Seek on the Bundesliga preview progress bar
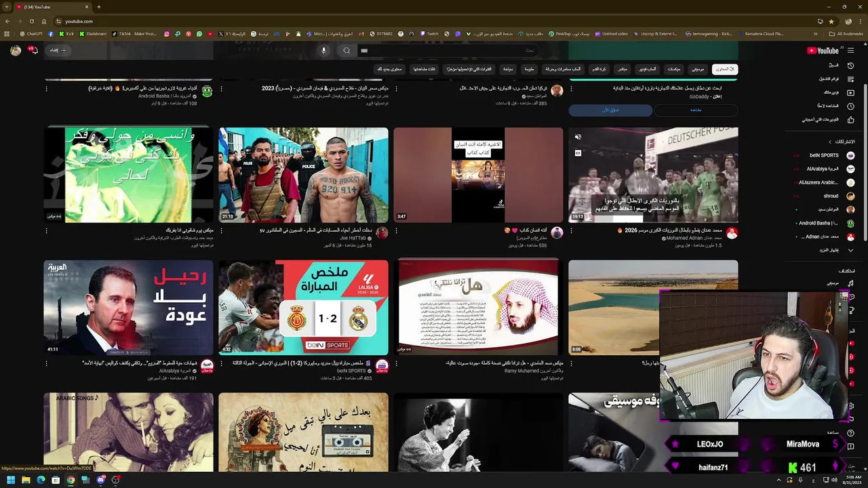The image size is (868, 488). tap(653, 222)
